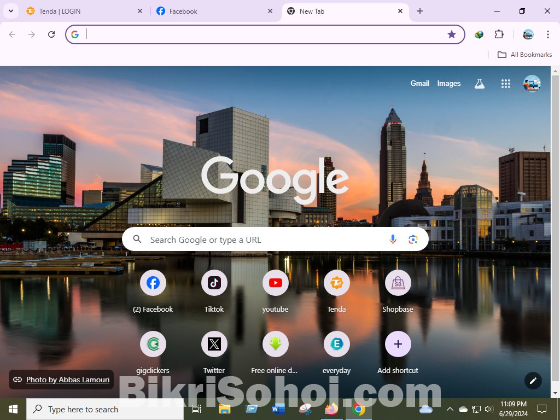
Task: Open Microsoft Word from the taskbar
Action: point(278,409)
